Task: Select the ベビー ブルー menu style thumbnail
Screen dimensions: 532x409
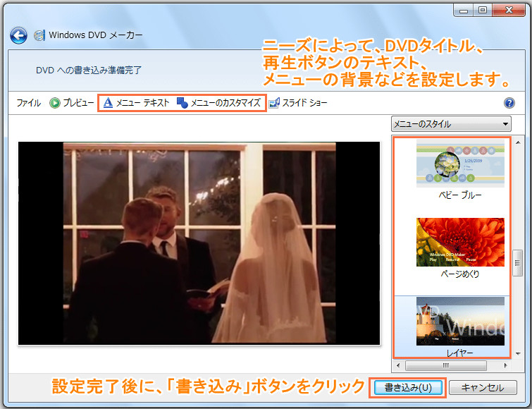Action: (460, 164)
